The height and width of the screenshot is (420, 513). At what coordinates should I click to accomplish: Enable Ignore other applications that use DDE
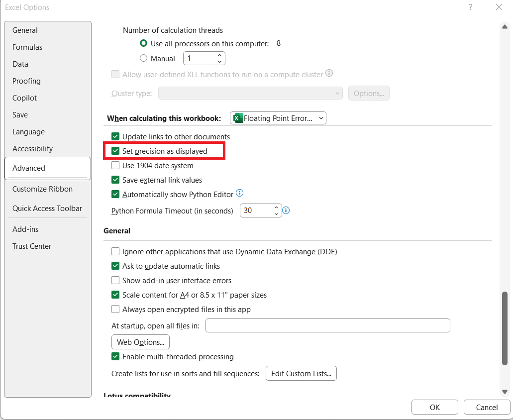115,251
